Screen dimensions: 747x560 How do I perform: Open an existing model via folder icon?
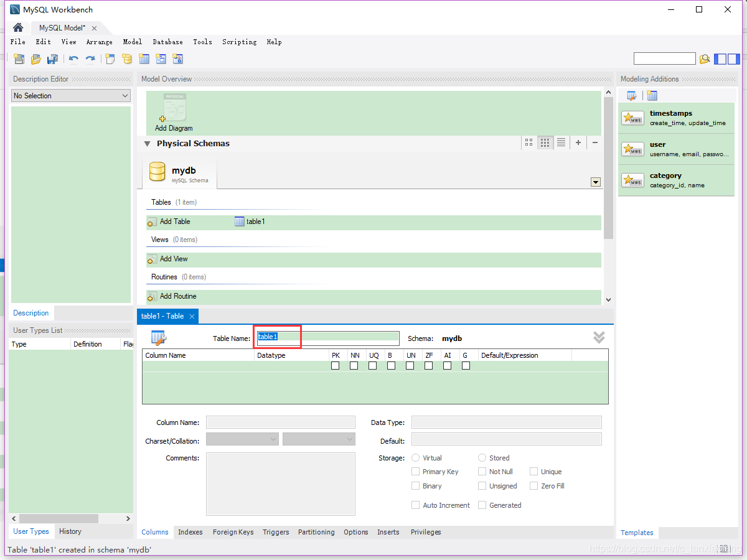(x=36, y=59)
